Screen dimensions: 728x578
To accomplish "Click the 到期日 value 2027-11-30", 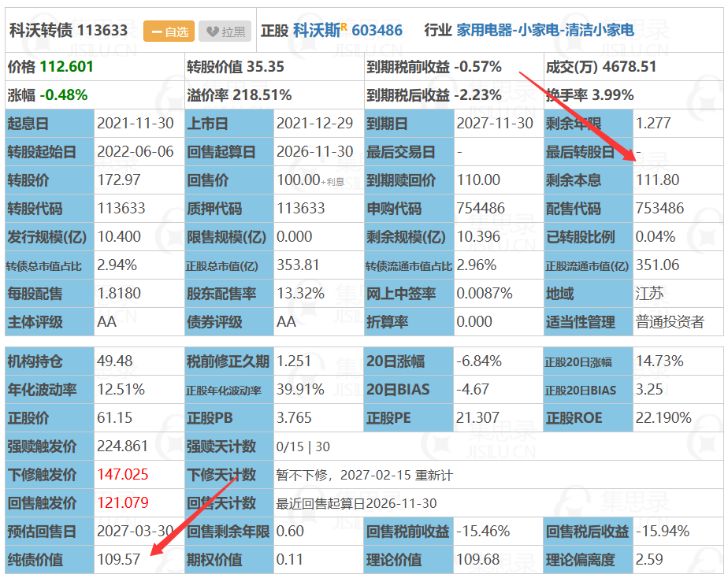I will pos(495,124).
